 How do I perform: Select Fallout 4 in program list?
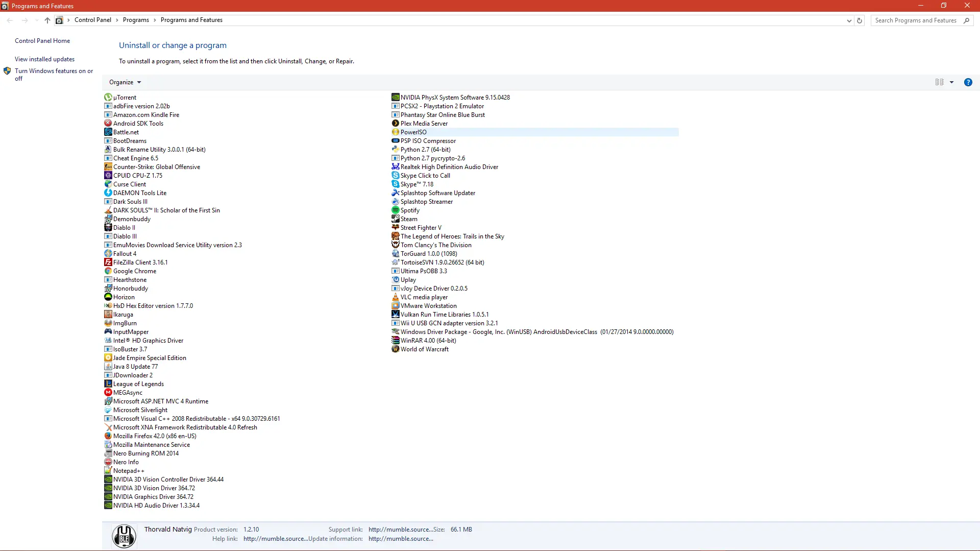pyautogui.click(x=120, y=253)
